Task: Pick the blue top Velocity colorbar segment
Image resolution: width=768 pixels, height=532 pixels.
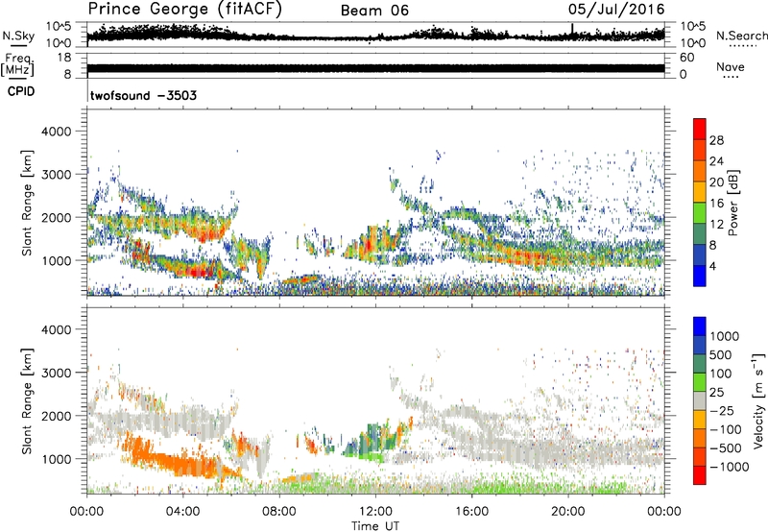Action: click(700, 326)
